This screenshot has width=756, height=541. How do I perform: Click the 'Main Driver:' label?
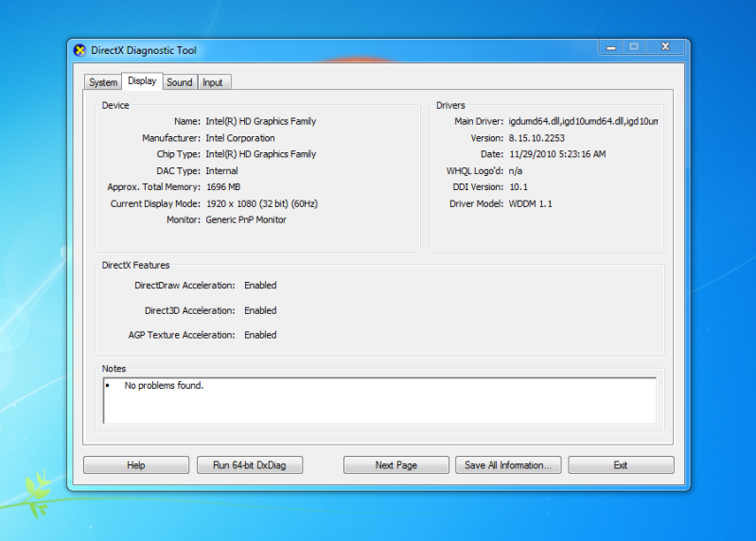(x=479, y=121)
